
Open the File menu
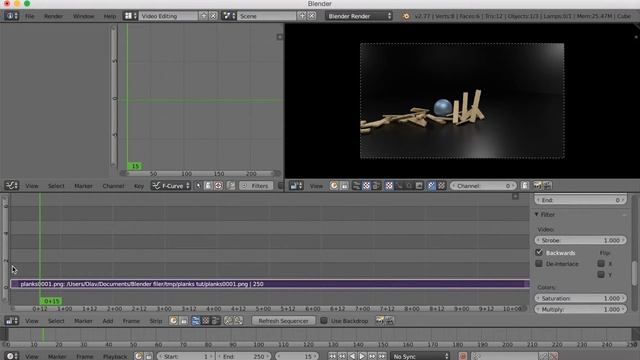[30, 16]
